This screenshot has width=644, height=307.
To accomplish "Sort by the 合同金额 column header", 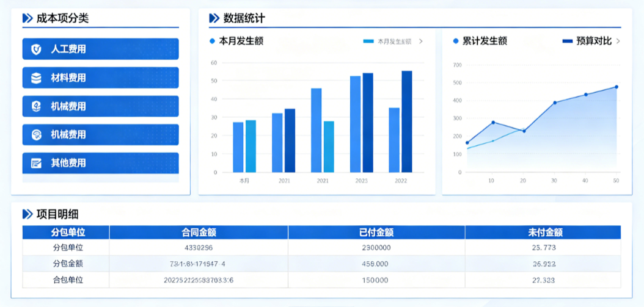I will [x=199, y=233].
